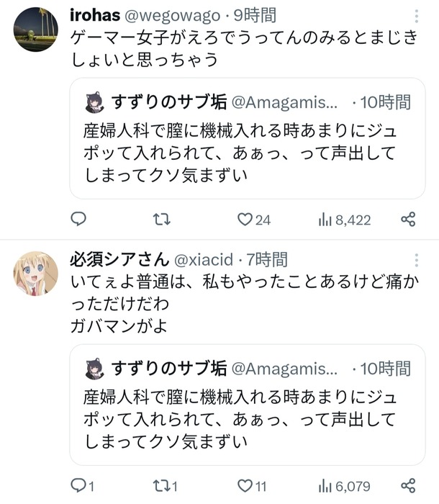The width and height of the screenshot is (439, 504).
Task: Retweet the irohas post
Action: 161,220
